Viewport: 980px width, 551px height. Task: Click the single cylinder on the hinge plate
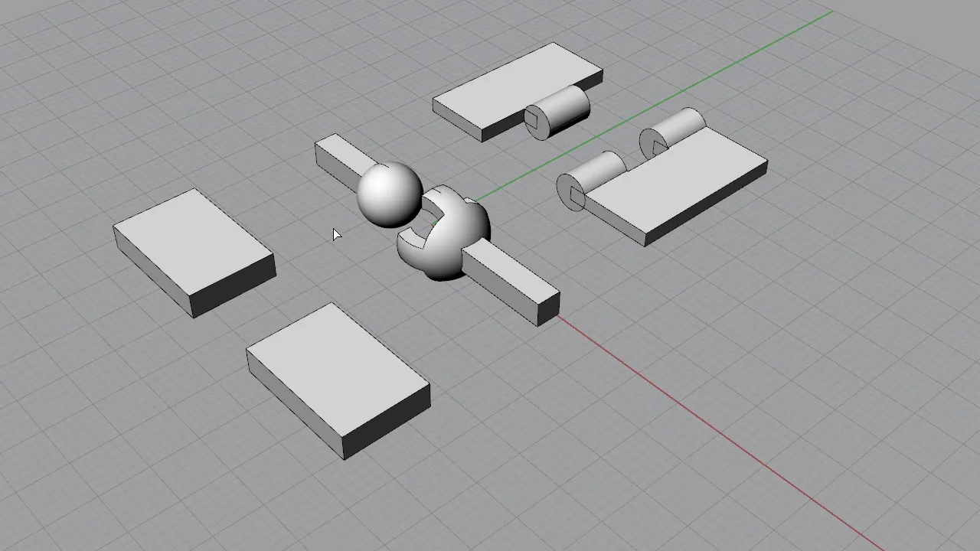click(559, 113)
